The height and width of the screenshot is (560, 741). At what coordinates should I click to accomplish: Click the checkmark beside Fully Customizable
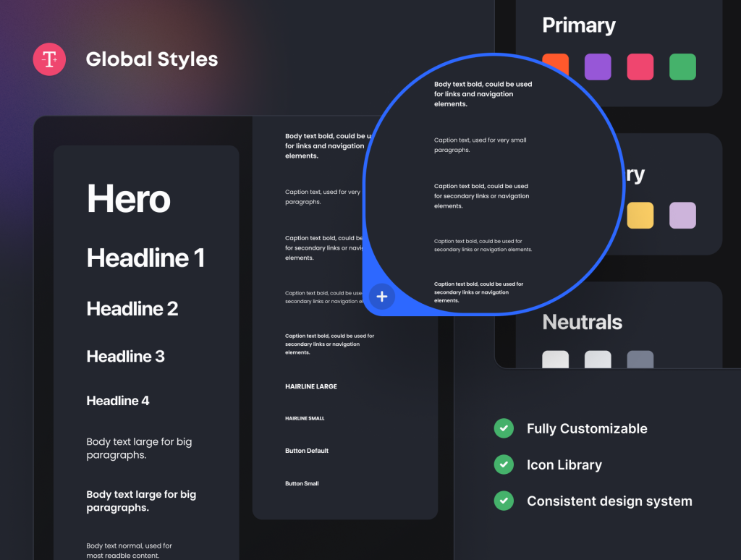tap(504, 428)
